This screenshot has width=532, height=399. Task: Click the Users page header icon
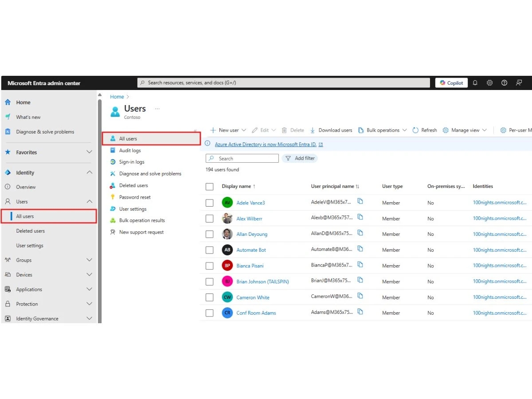coord(115,111)
